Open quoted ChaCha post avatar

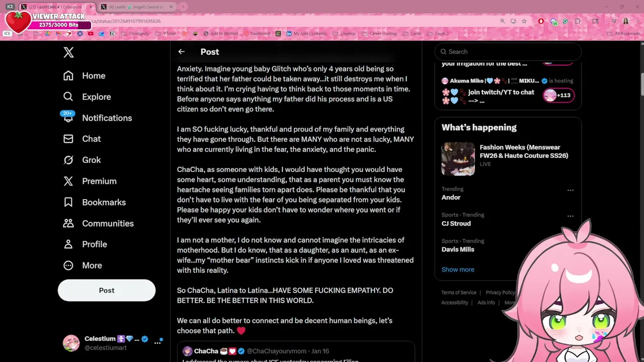pyautogui.click(x=187, y=351)
